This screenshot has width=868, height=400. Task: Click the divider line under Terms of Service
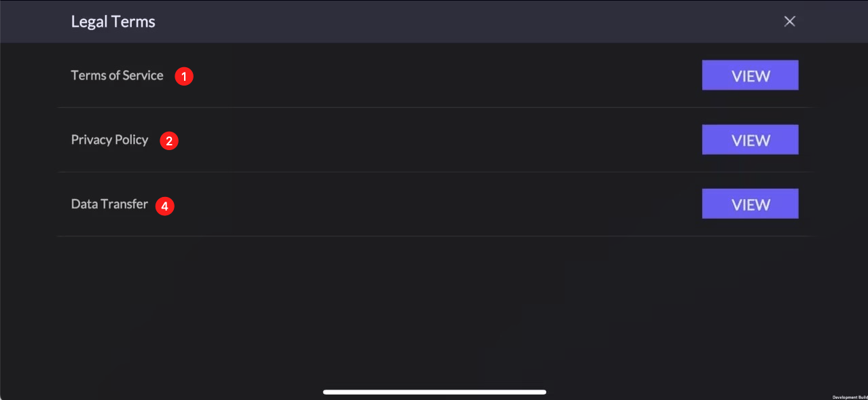point(435,107)
